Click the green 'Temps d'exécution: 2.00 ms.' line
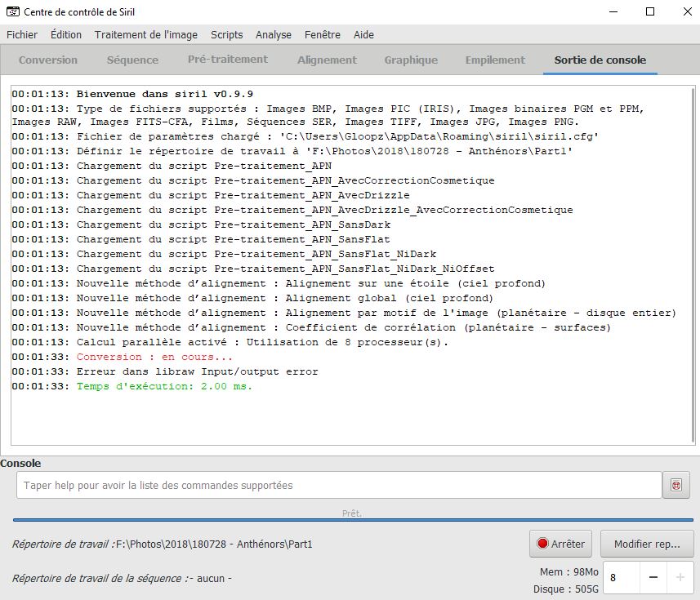This screenshot has width=700, height=600. coord(132,386)
